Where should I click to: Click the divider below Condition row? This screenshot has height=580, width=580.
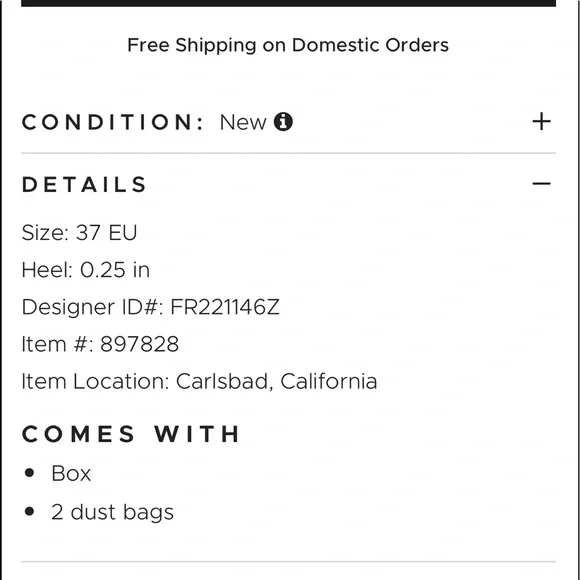click(288, 153)
